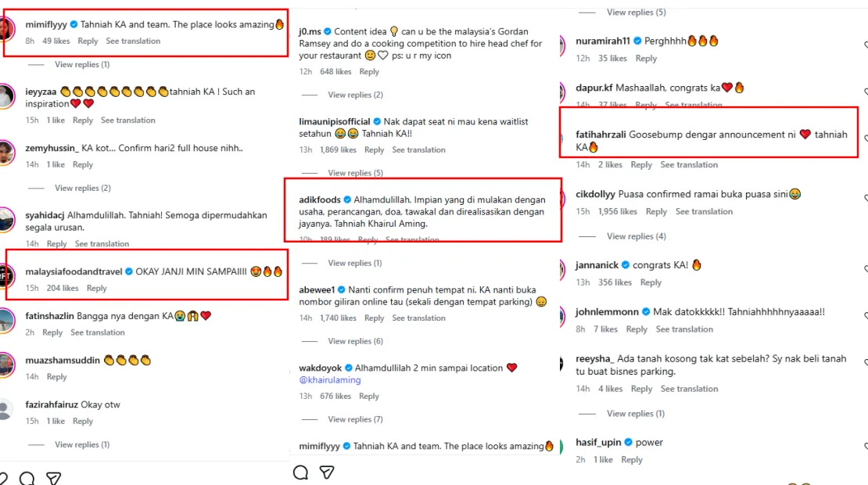Click the share icon below fazirahfairuz's comment column

[x=53, y=479]
